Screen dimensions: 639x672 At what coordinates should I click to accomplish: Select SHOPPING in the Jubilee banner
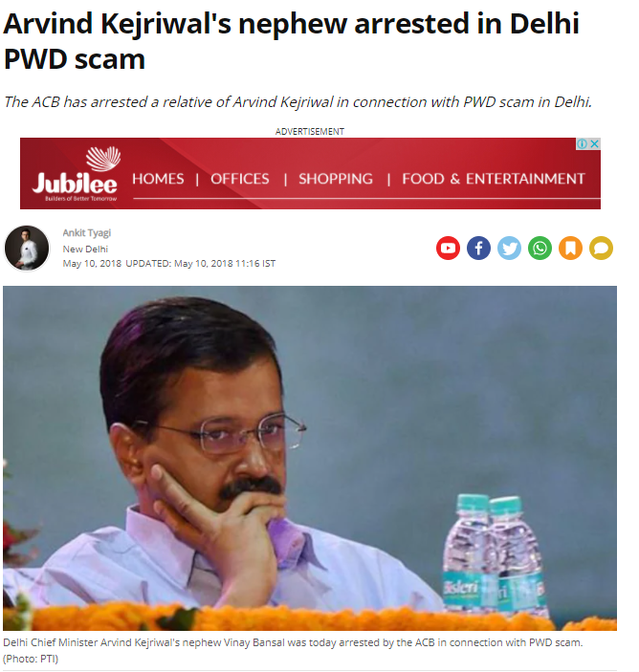click(x=336, y=179)
